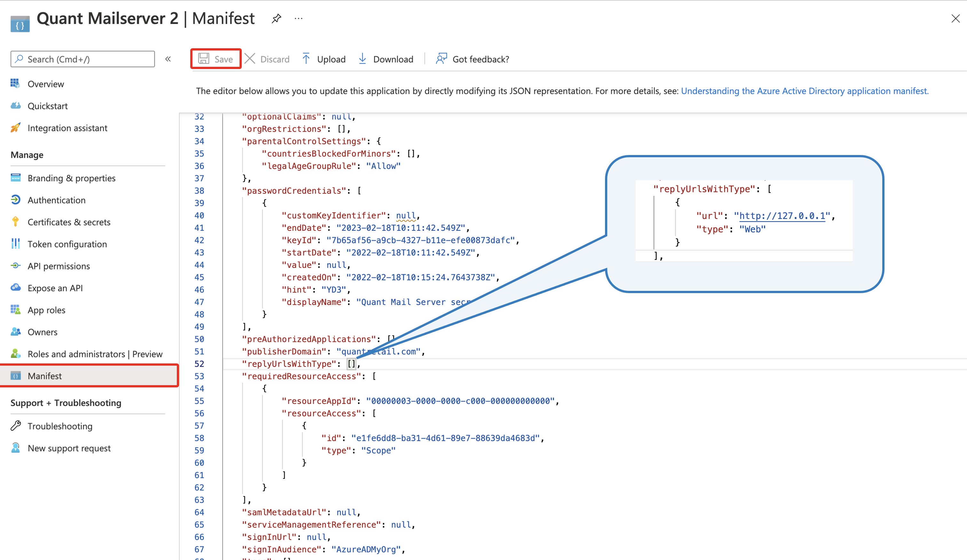This screenshot has width=967, height=560.
Task: Click the "publisherDomain" key on line 51
Action: coord(284,351)
